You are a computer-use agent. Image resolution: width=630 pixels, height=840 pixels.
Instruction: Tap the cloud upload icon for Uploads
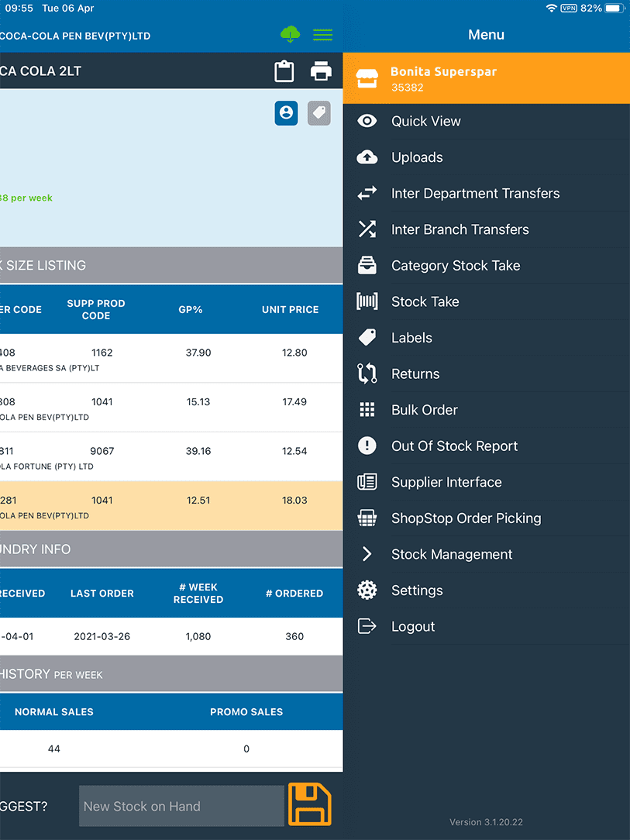coord(367,157)
